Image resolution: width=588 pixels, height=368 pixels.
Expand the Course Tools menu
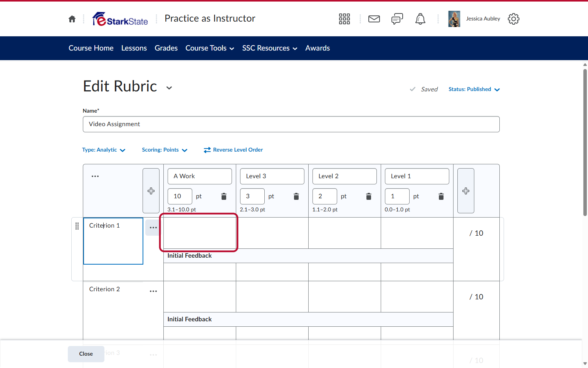tap(210, 48)
